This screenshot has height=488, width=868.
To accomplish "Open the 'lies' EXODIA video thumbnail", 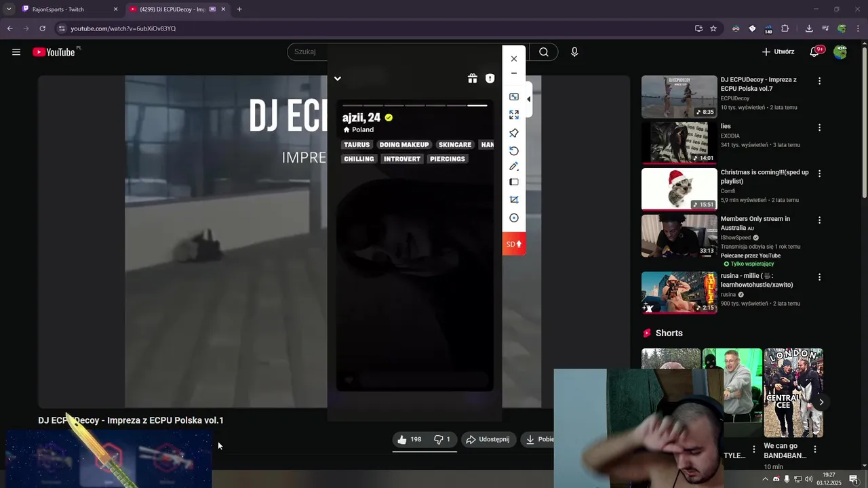I will (679, 143).
